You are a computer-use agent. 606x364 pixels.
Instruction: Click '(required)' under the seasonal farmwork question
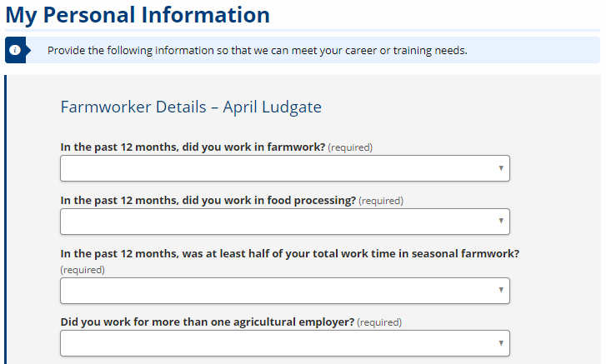[83, 270]
